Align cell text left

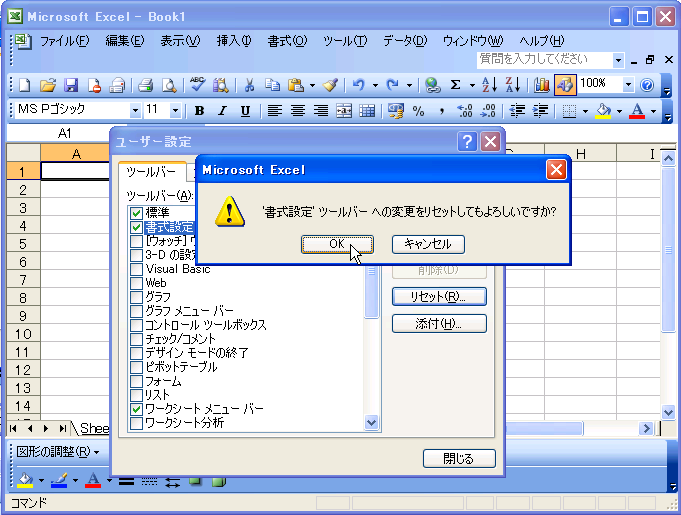(x=274, y=111)
